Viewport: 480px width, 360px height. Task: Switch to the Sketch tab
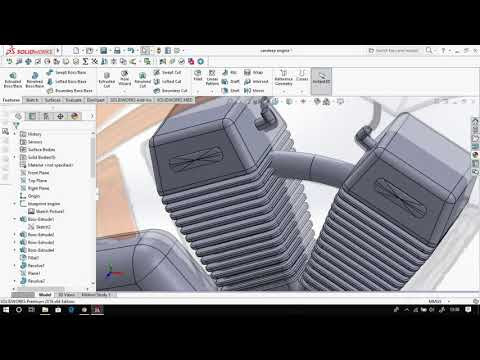click(x=32, y=100)
